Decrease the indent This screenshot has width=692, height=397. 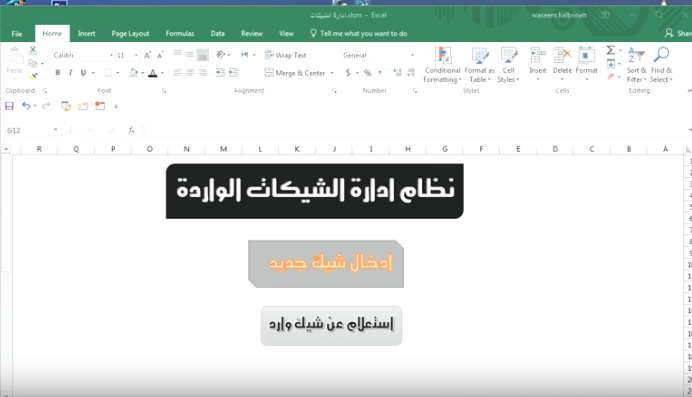(x=221, y=73)
